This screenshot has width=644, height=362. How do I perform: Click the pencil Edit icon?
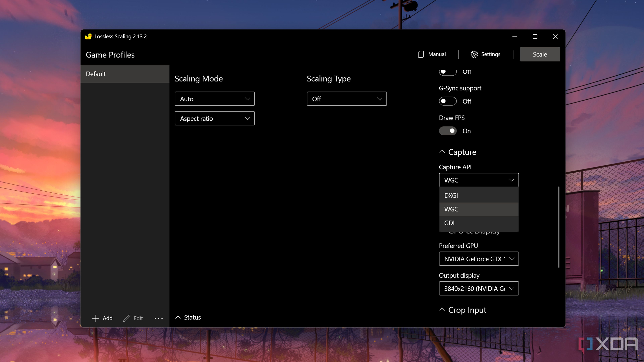[x=127, y=318]
